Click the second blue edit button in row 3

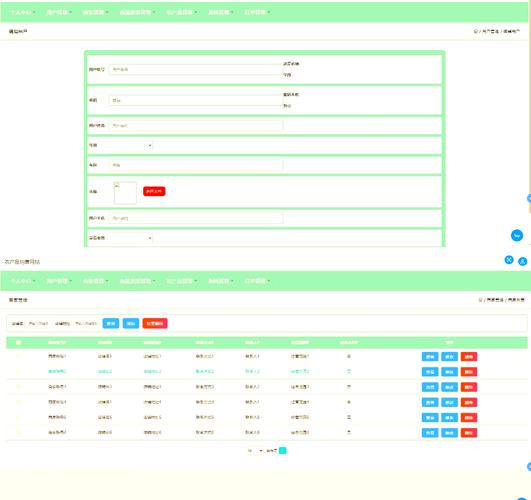pyautogui.click(x=449, y=387)
